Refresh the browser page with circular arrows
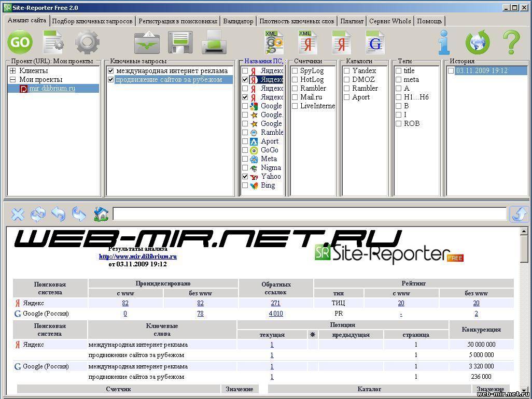Viewport: 532px width, 399px height. [x=38, y=214]
